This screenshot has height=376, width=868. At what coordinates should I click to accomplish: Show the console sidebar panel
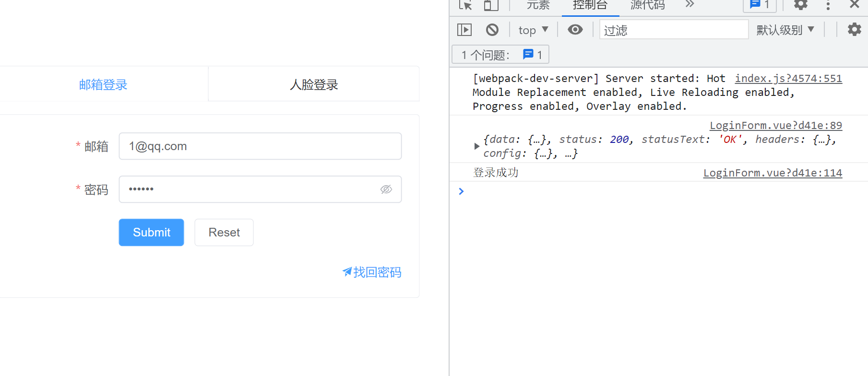pos(464,30)
